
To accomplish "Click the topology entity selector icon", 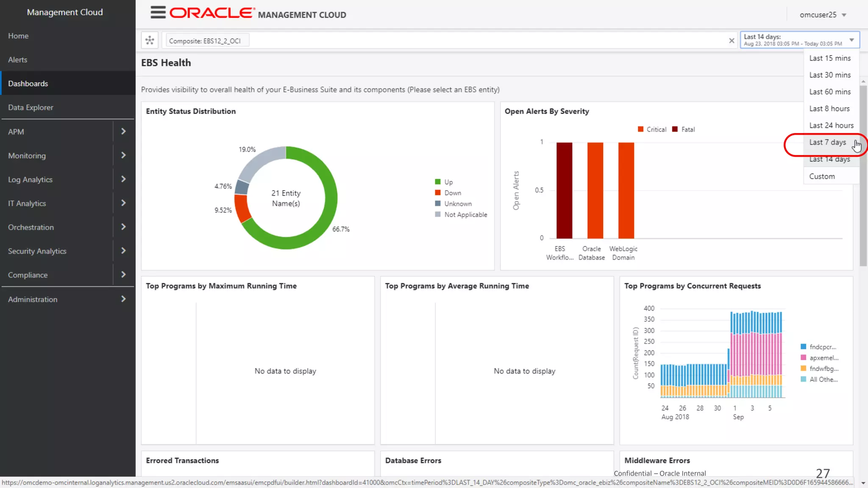I will 150,41.
